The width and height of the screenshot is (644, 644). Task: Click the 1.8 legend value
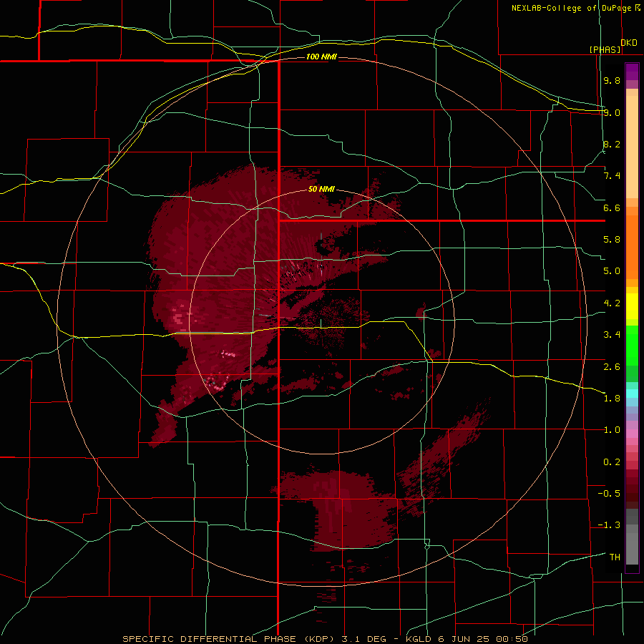point(612,399)
